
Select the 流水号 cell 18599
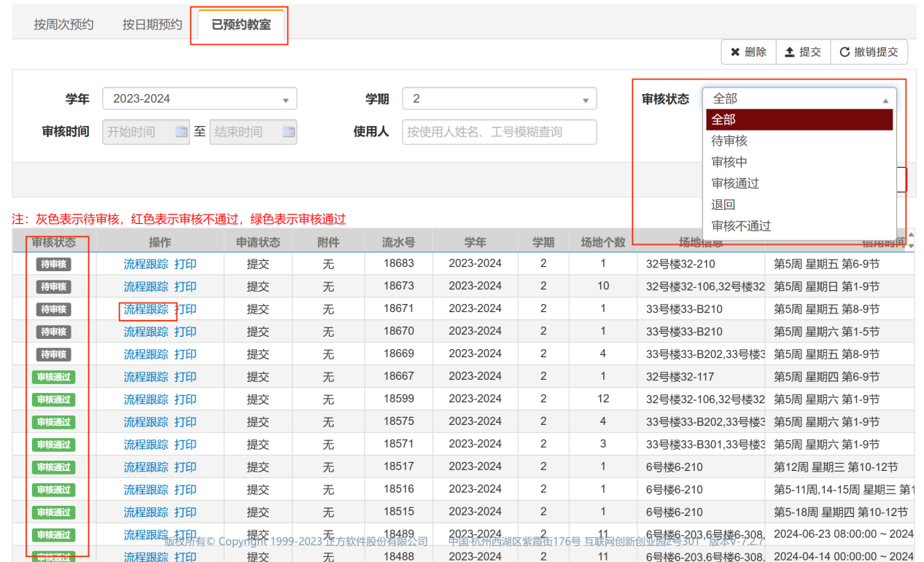[399, 399]
